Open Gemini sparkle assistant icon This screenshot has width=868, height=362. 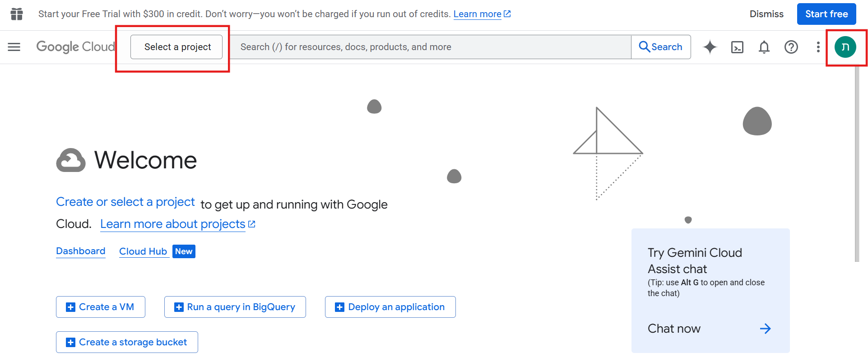710,47
